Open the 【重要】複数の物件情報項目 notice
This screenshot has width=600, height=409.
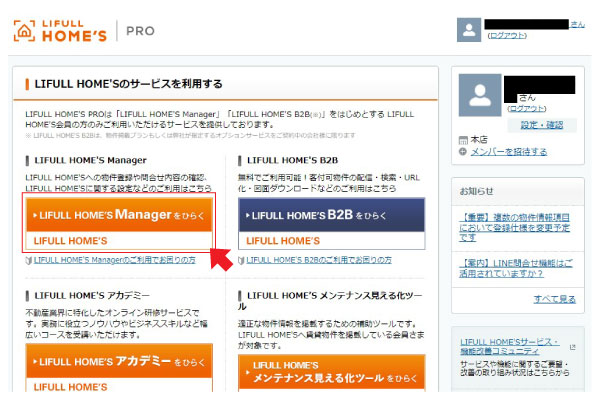tap(514, 228)
